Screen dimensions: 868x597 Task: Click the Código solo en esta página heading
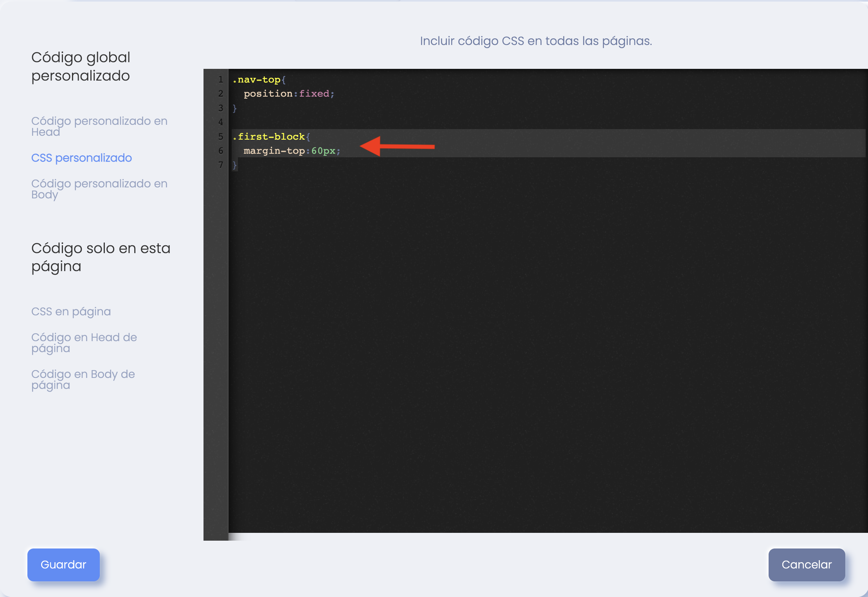[x=101, y=257]
